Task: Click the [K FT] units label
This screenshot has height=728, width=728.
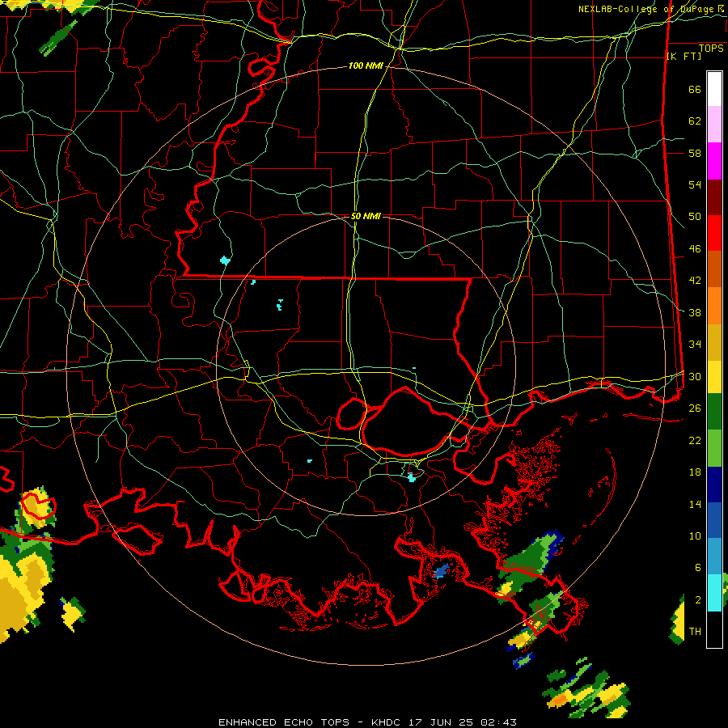Action: 684,56
